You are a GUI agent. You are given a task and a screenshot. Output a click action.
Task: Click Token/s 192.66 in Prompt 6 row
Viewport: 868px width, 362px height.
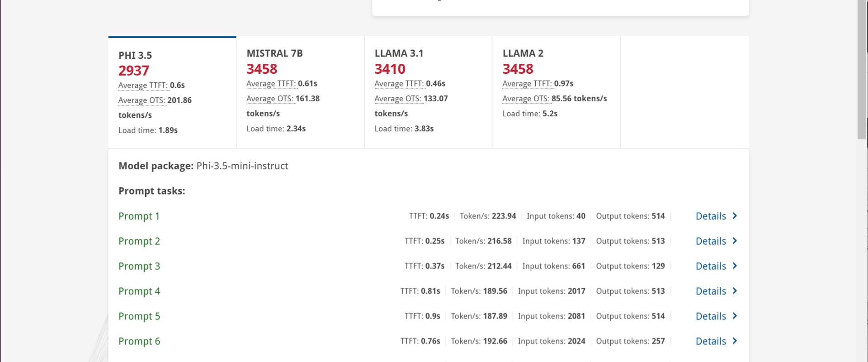479,341
